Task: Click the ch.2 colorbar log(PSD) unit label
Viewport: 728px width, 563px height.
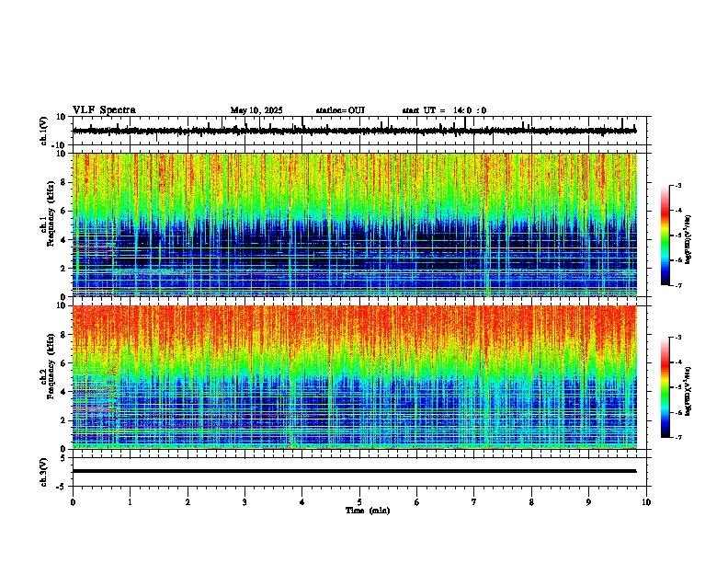Action: tap(688, 391)
